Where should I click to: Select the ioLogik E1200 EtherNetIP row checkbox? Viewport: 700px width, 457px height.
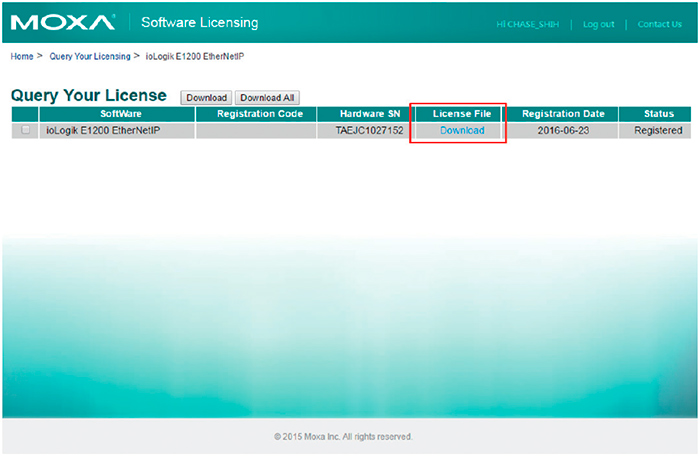coord(26,130)
